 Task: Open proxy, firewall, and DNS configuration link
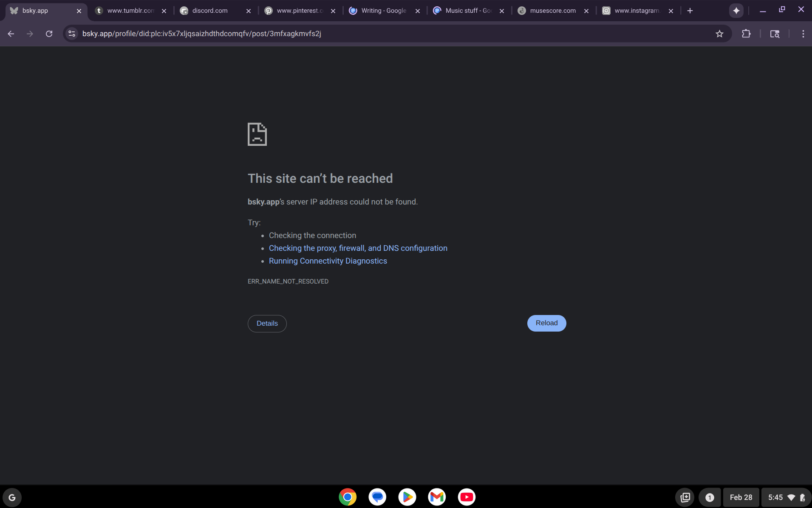coord(358,248)
